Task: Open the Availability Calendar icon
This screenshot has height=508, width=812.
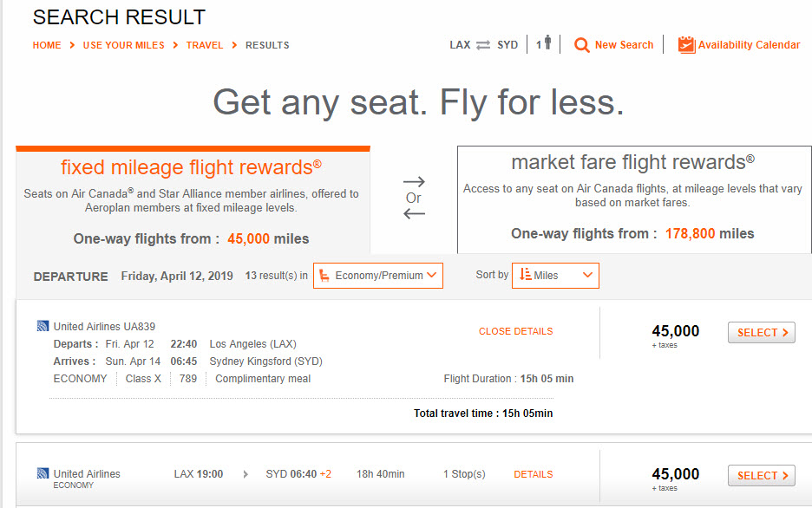Action: [687, 45]
